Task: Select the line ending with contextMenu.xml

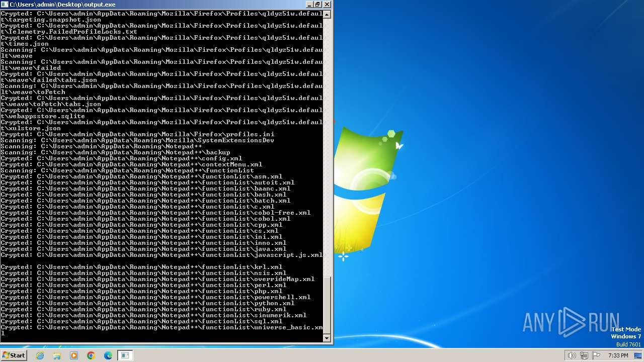Action: pyautogui.click(x=131, y=164)
